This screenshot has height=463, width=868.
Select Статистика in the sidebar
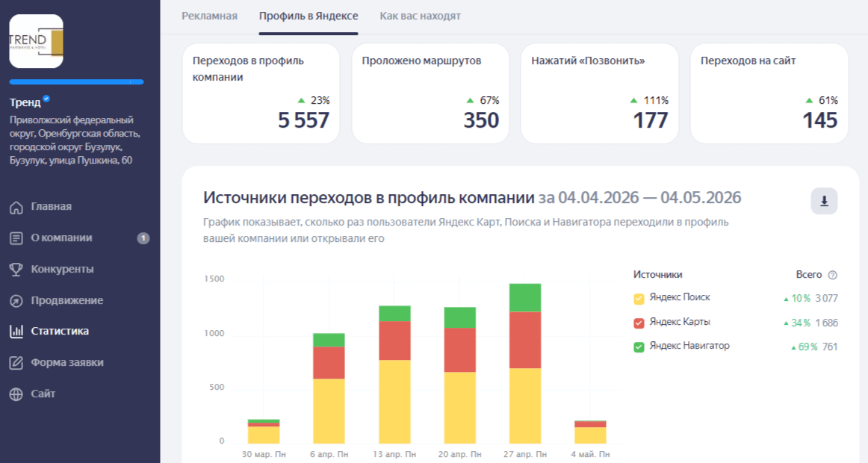[60, 331]
